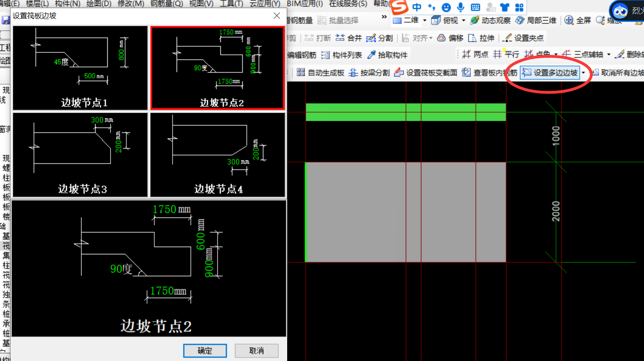Close the 设置筏板边坡 dialog
This screenshot has width=644, height=361.
coord(277,15)
